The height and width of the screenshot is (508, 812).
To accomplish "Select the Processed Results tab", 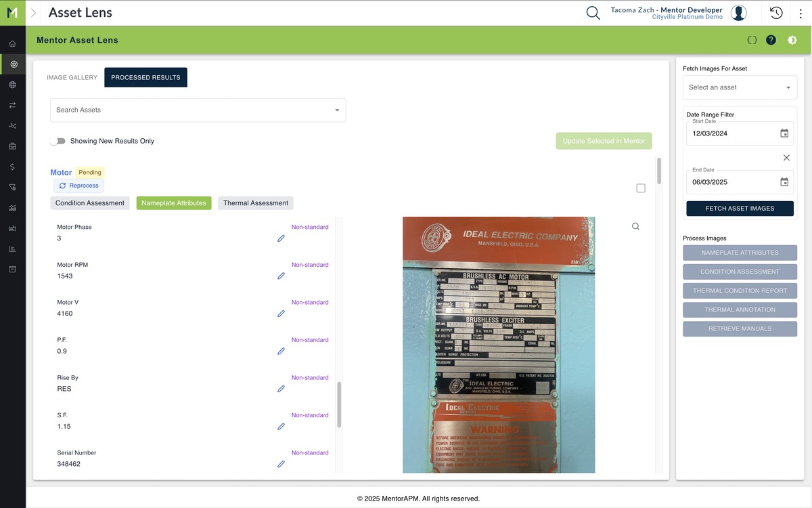I will tap(145, 78).
